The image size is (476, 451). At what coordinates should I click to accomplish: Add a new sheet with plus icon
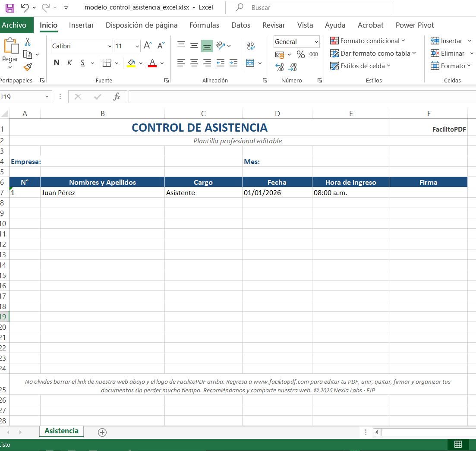(102, 432)
